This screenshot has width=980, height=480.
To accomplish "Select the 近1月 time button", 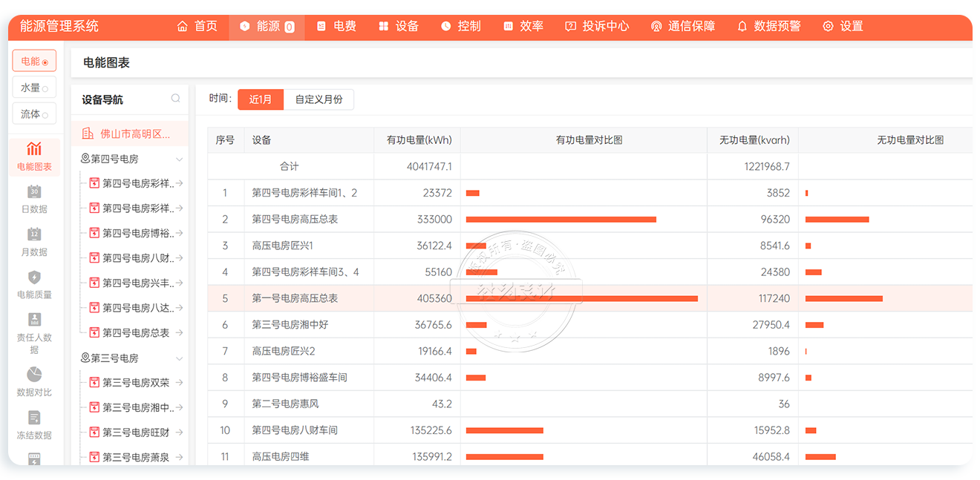I will point(261,99).
